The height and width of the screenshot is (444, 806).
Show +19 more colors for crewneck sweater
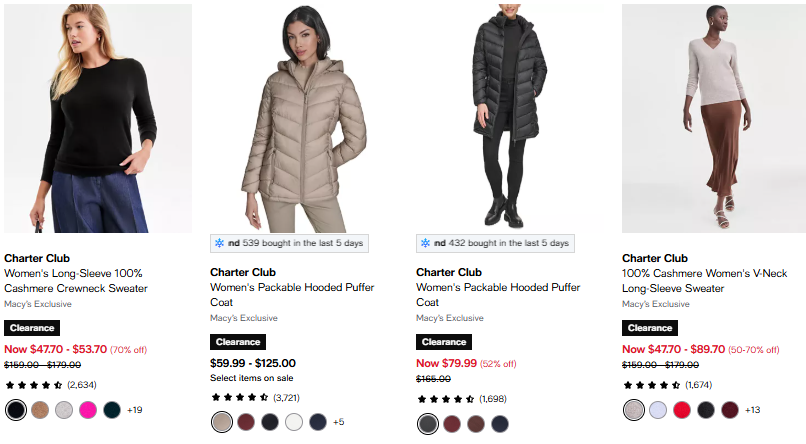click(135, 410)
